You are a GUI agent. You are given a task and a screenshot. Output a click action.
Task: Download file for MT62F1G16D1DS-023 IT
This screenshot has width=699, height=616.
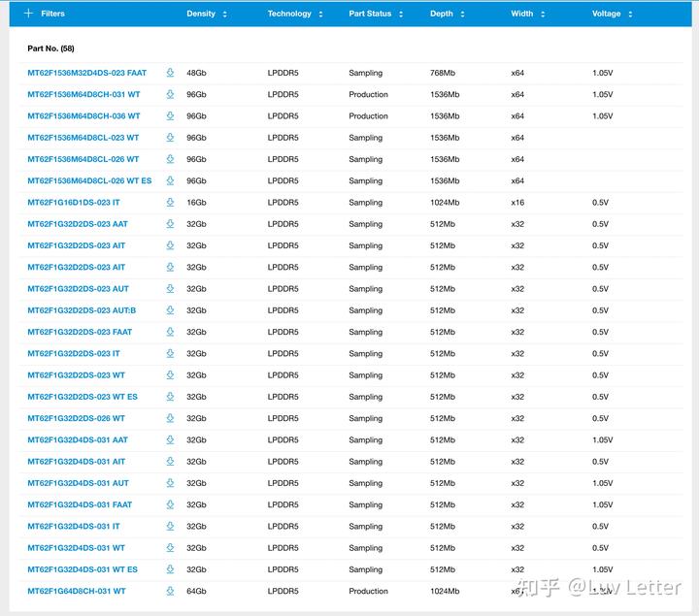(170, 202)
